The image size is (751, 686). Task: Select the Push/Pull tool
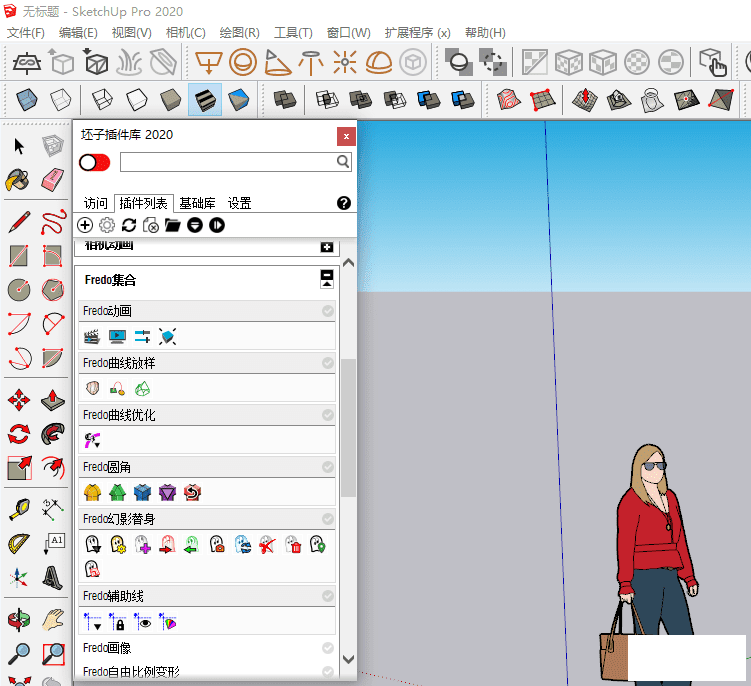53,400
